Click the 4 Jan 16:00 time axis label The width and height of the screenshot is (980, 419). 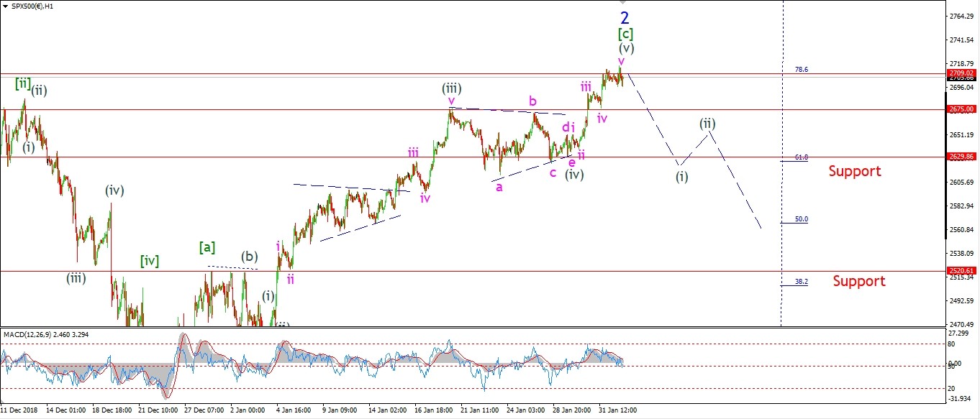click(292, 410)
